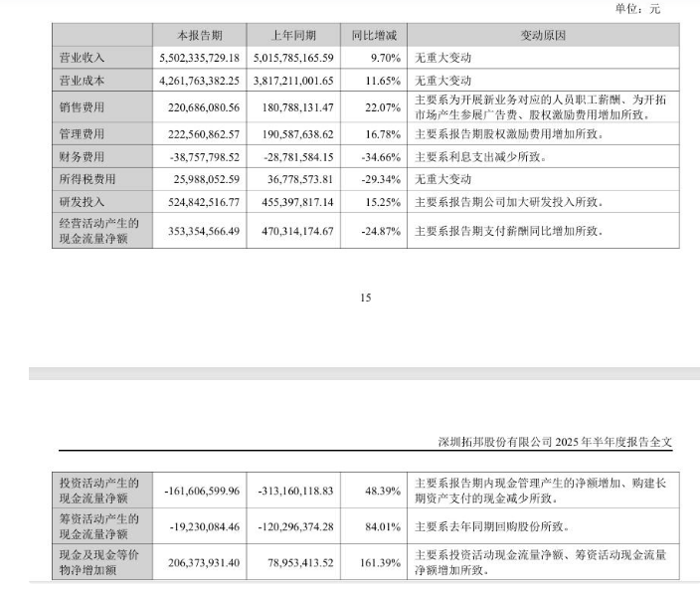Click the 财务费用 row label
This screenshot has width=700, height=599.
tap(83, 157)
